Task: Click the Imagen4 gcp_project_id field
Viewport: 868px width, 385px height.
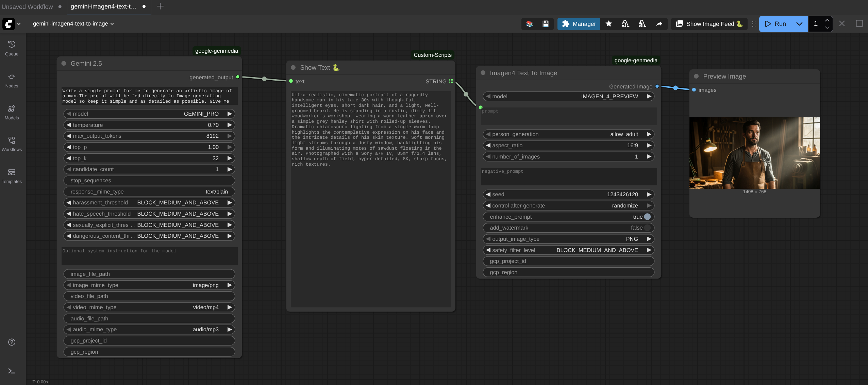Action: (x=568, y=261)
